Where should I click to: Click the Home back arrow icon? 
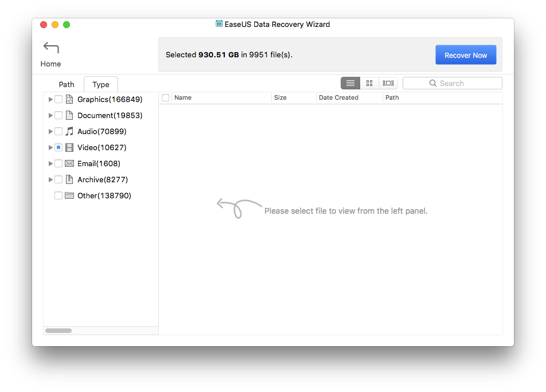(51, 48)
